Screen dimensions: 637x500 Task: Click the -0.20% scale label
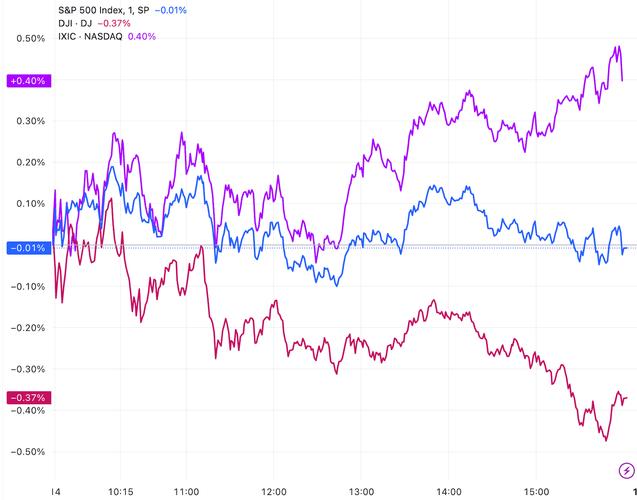point(28,327)
